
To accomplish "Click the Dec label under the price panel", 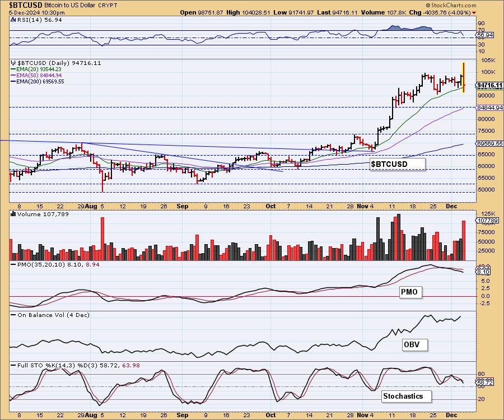I will pyautogui.click(x=451, y=206).
